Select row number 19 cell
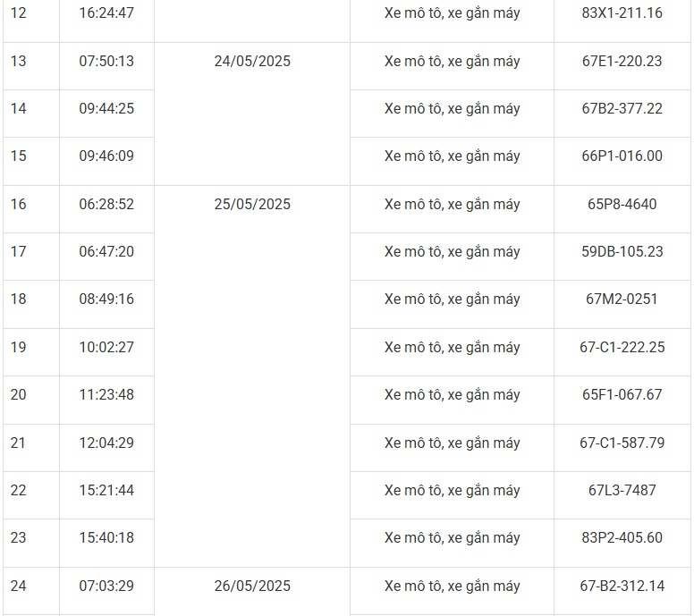This screenshot has width=694, height=616. pyautogui.click(x=19, y=347)
